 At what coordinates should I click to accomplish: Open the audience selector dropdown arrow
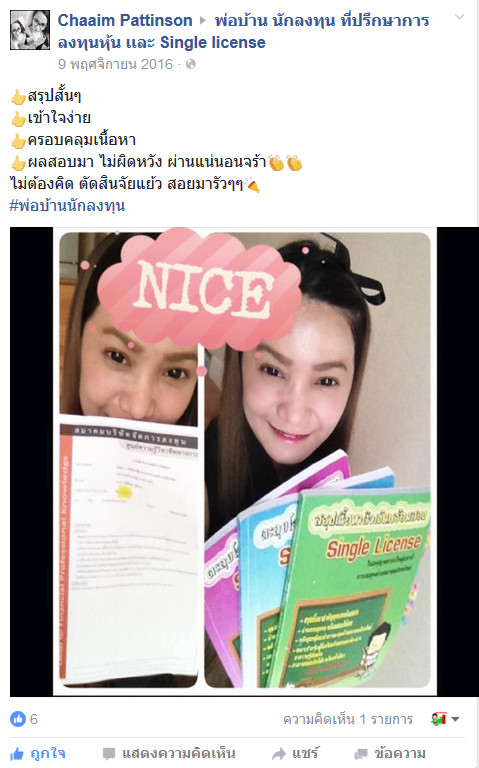tap(455, 720)
